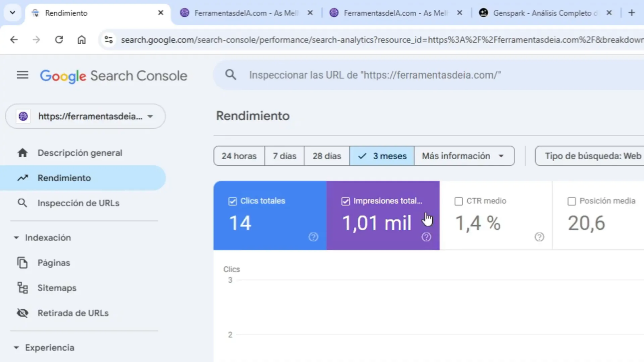Open the Más información dropdown

coord(464,156)
